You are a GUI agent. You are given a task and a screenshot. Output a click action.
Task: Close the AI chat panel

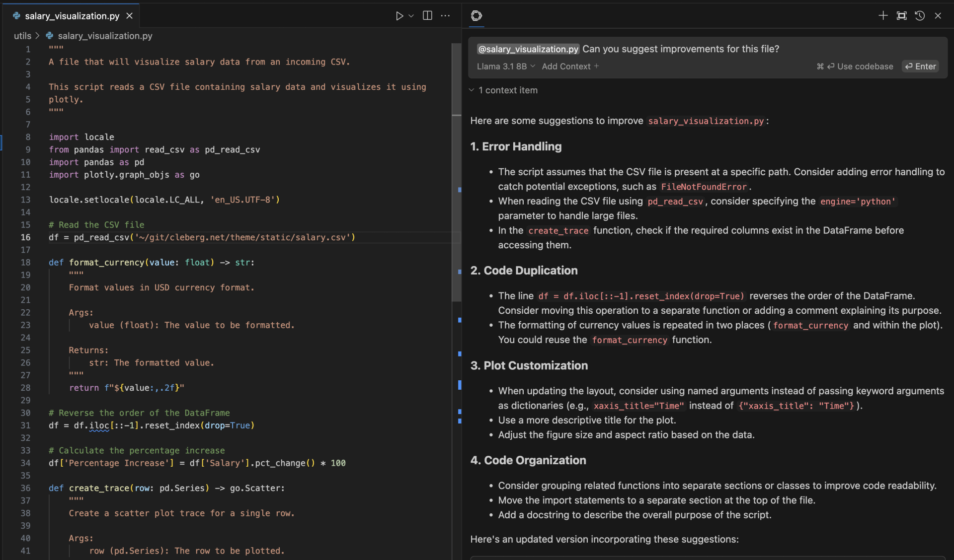click(x=938, y=15)
